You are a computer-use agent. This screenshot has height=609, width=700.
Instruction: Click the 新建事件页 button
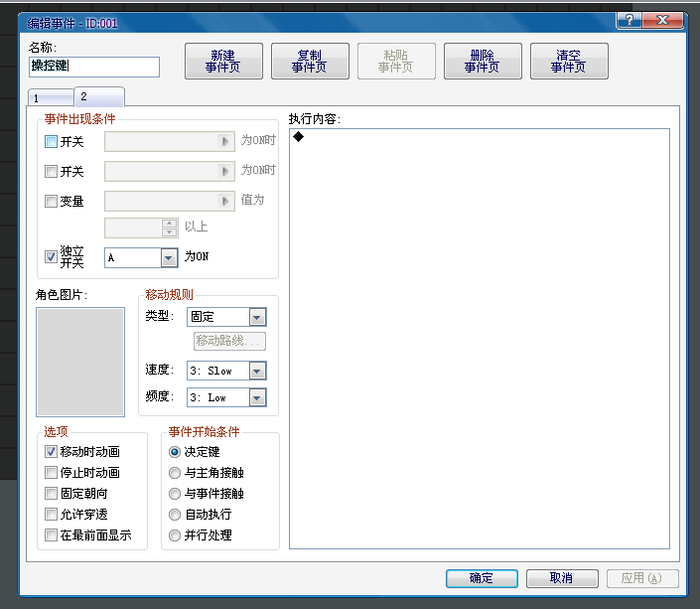coord(223,62)
